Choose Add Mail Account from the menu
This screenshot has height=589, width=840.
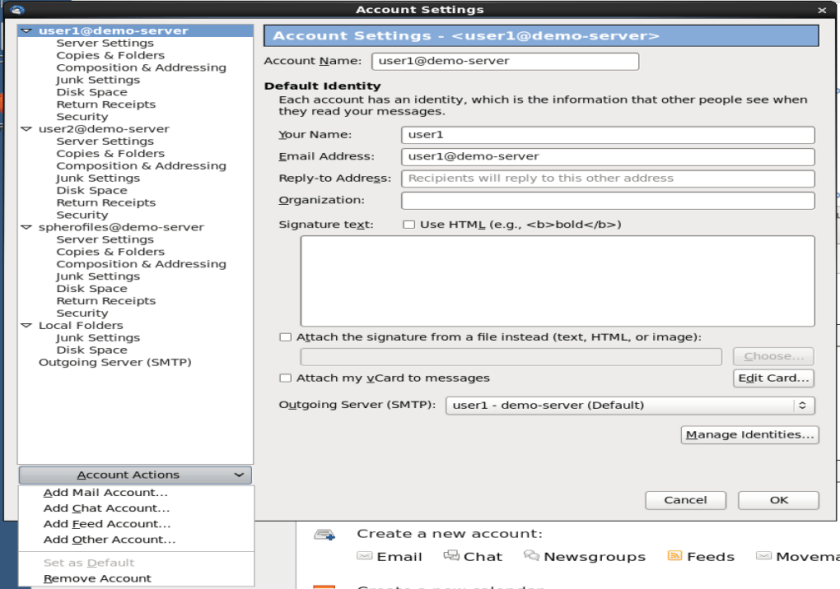tap(105, 492)
